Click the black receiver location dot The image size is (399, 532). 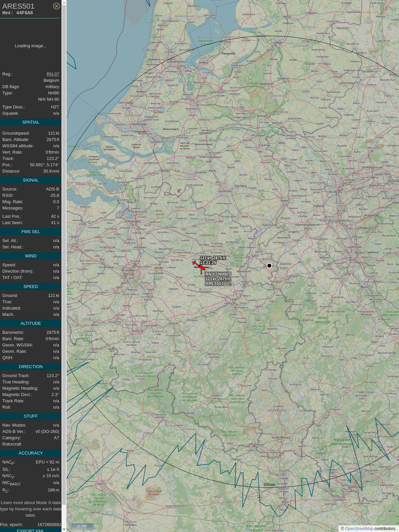269,266
